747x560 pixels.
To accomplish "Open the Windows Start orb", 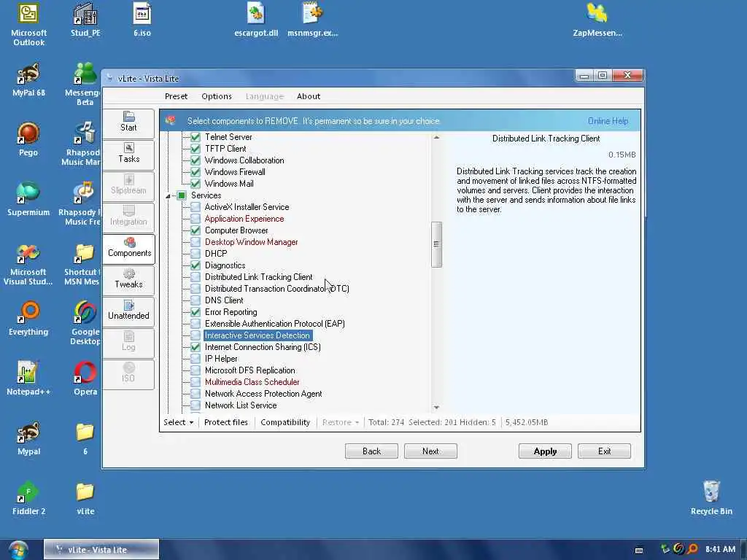I will (18, 550).
